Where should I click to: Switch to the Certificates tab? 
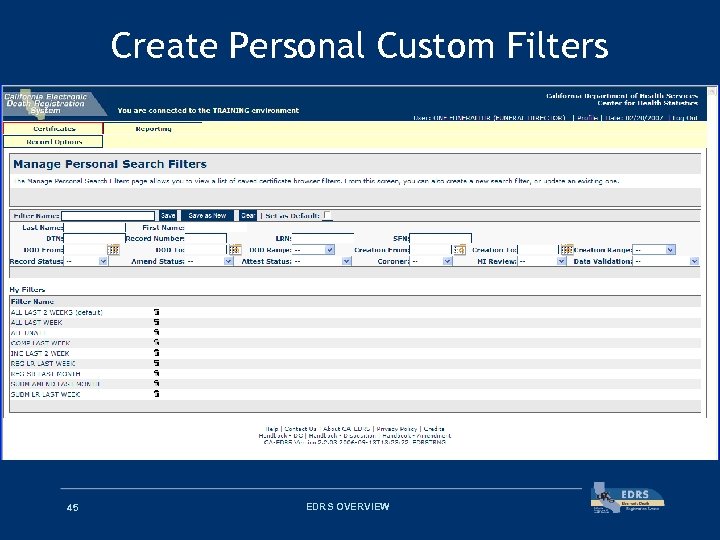53,129
